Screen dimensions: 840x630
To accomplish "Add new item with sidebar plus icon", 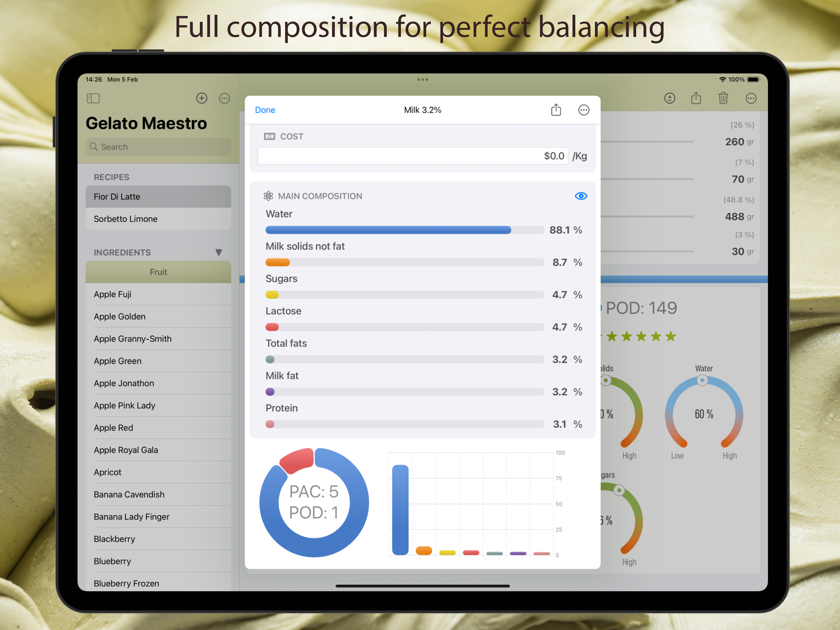I will (202, 98).
